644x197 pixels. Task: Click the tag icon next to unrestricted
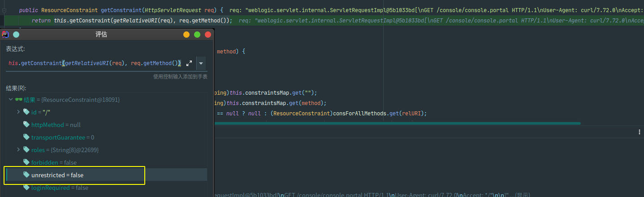point(26,175)
